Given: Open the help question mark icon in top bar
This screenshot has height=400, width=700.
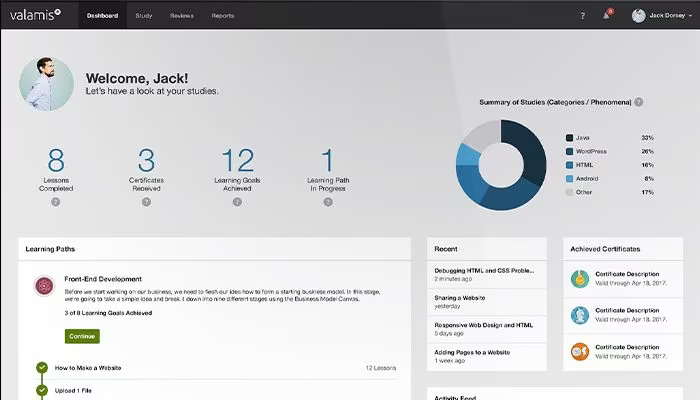Looking at the screenshot, I should (x=583, y=16).
